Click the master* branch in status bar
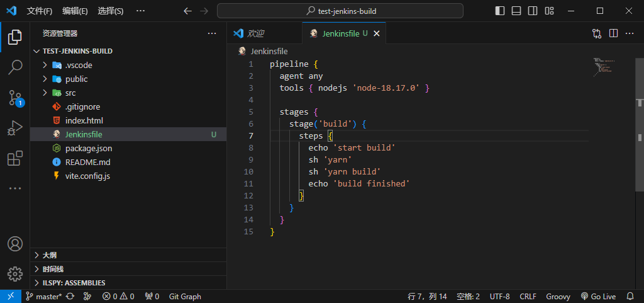The image size is (644, 303). (43, 297)
